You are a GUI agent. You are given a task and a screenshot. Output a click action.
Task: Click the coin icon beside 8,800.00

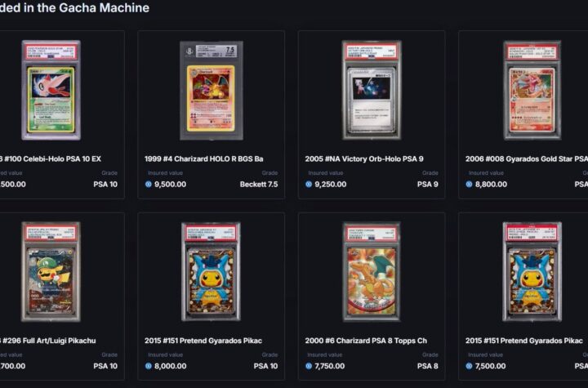point(469,185)
